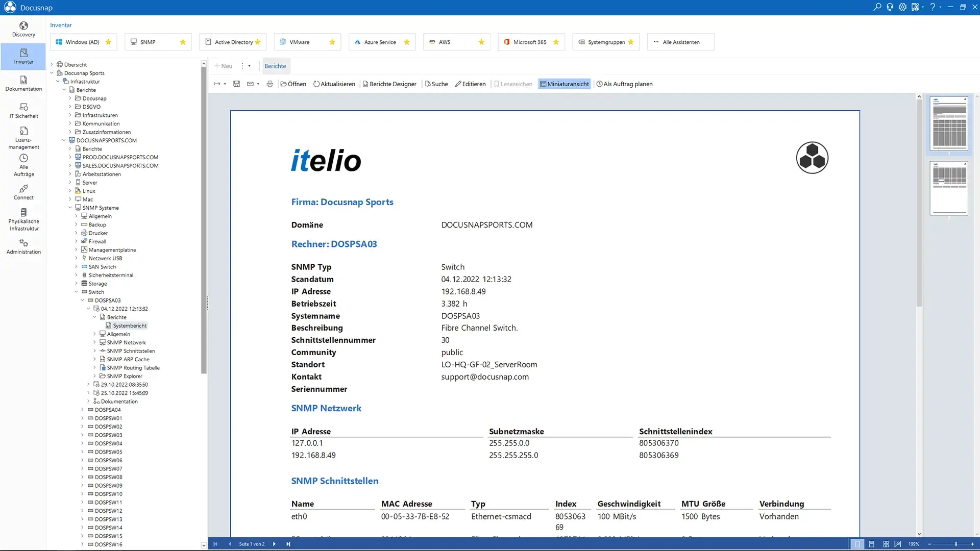Select single page view mode in the status bar
Image resolution: width=980 pixels, height=551 pixels.
tap(857, 544)
